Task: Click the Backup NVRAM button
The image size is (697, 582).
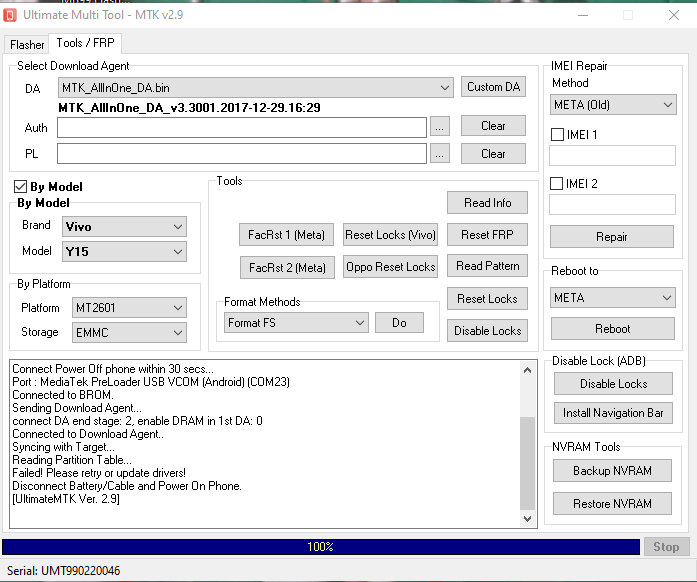Action: click(x=612, y=470)
